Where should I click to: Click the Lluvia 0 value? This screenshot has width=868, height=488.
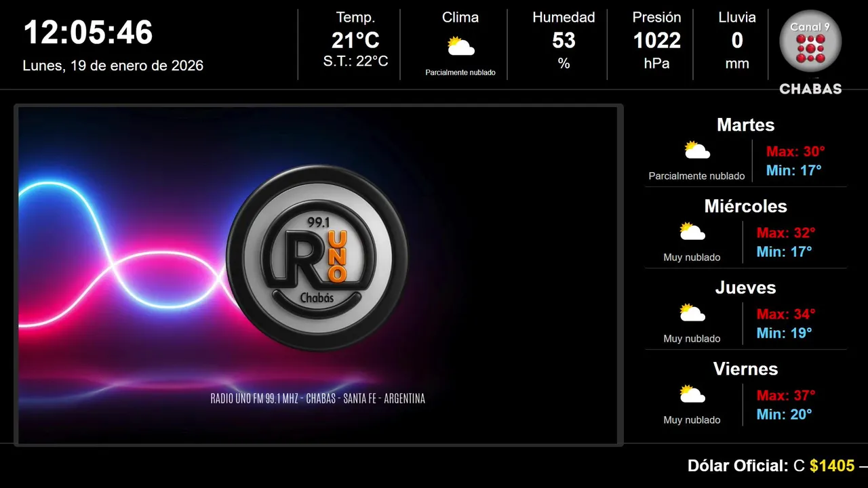(x=737, y=41)
